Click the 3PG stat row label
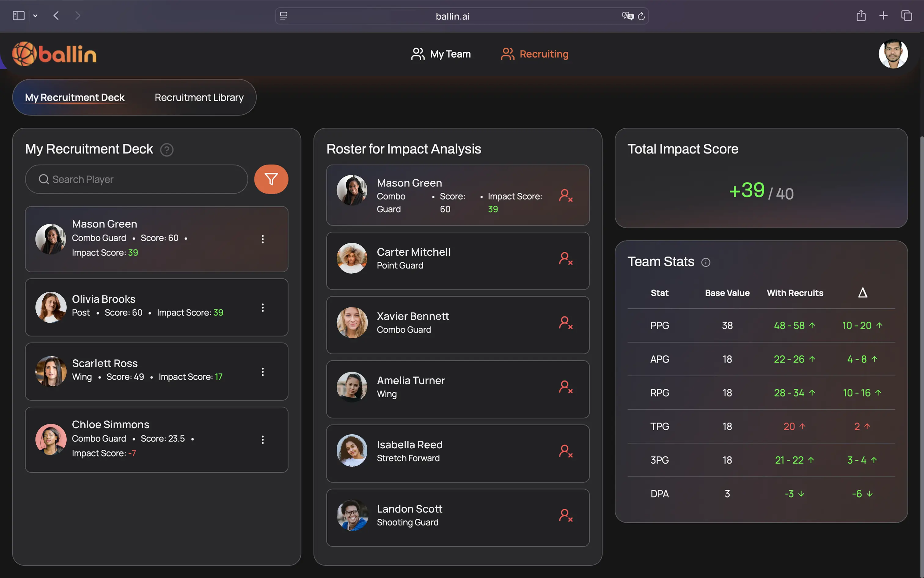This screenshot has height=578, width=924. coord(659,460)
